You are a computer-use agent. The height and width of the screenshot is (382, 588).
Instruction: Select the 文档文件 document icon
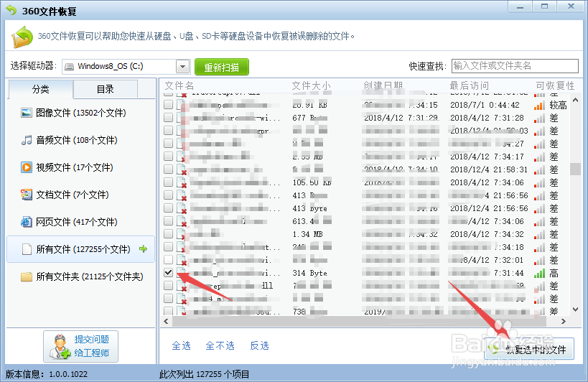[27, 195]
